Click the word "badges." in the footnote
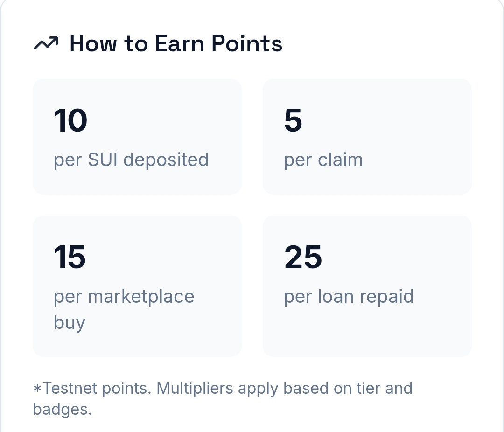This screenshot has width=504, height=432. point(62,410)
